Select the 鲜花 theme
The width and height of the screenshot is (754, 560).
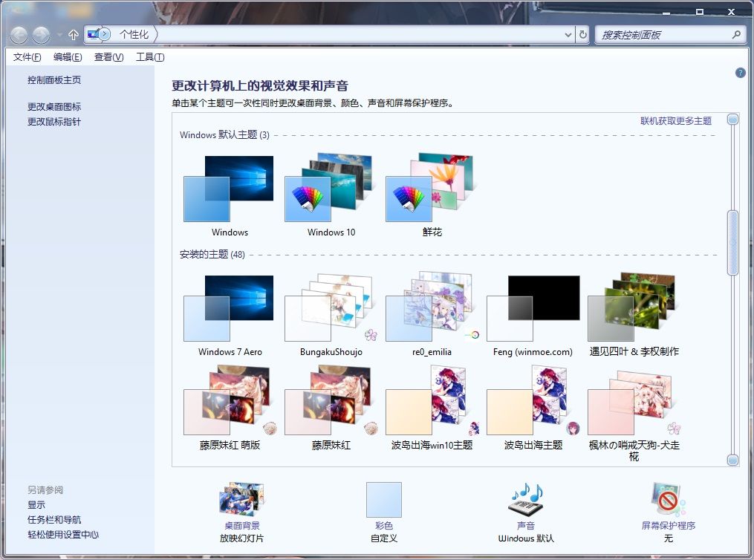(432, 195)
